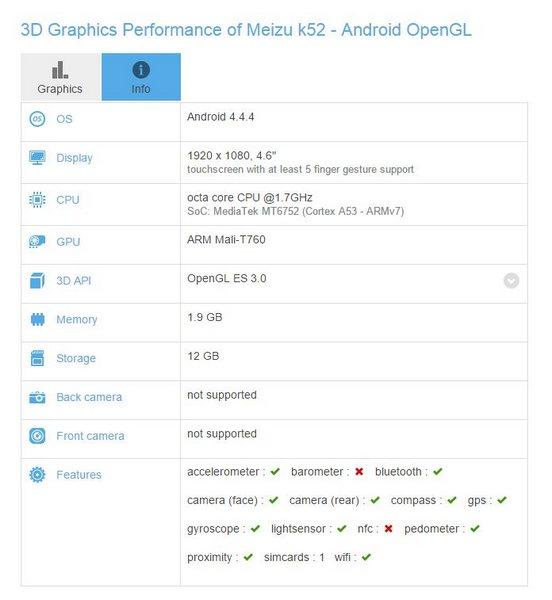This screenshot has height=600, width=552.
Task: Click the ARM Mali-T760 GPU value
Action: [226, 240]
